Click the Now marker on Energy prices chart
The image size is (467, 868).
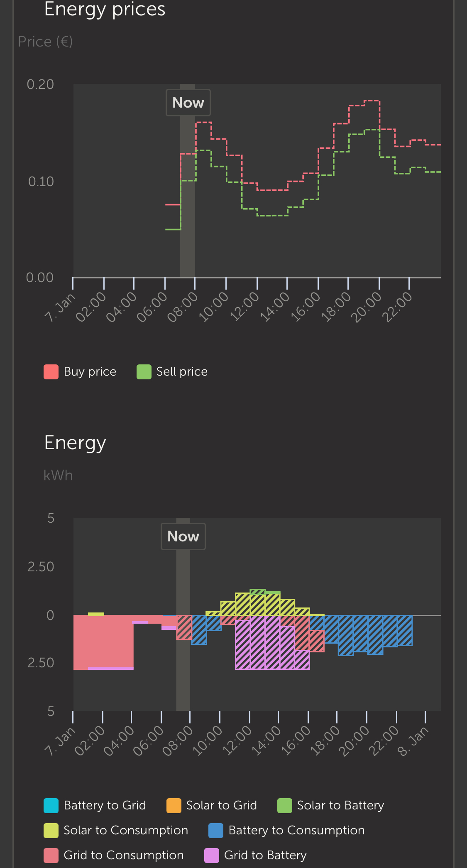188,103
